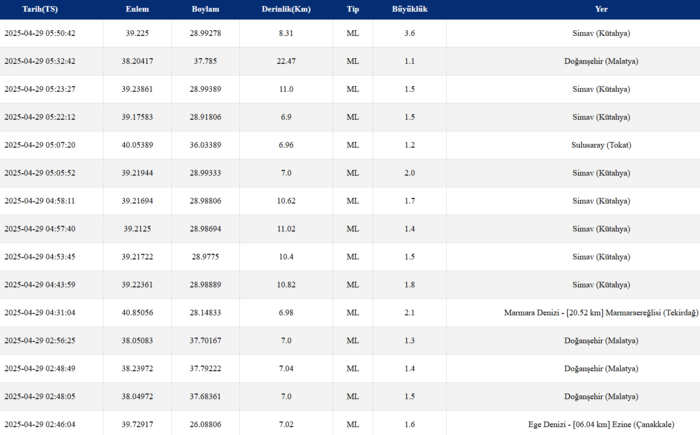Select longitude value 36.03389
This screenshot has height=435, width=700.
[x=205, y=145]
